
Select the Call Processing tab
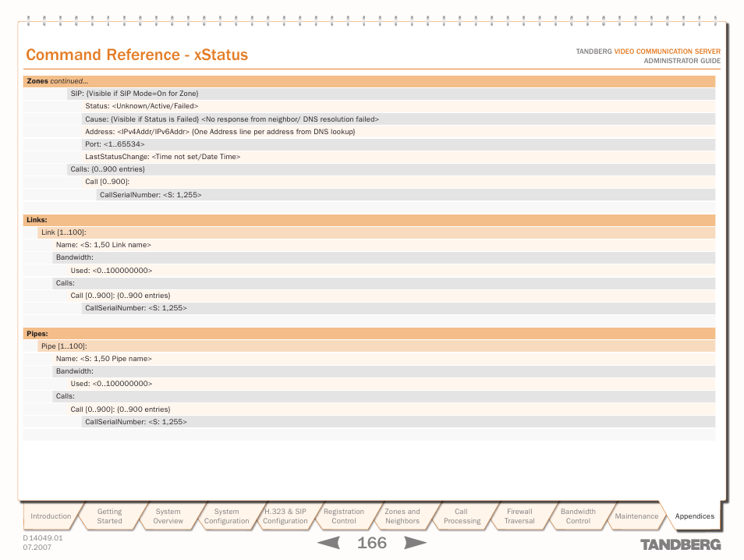(461, 516)
